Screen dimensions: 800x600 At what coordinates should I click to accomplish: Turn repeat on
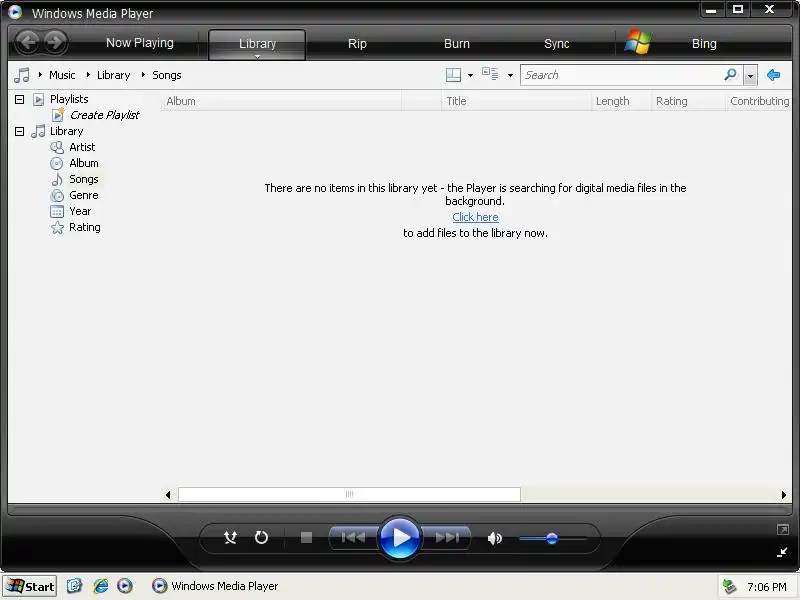pyautogui.click(x=261, y=537)
